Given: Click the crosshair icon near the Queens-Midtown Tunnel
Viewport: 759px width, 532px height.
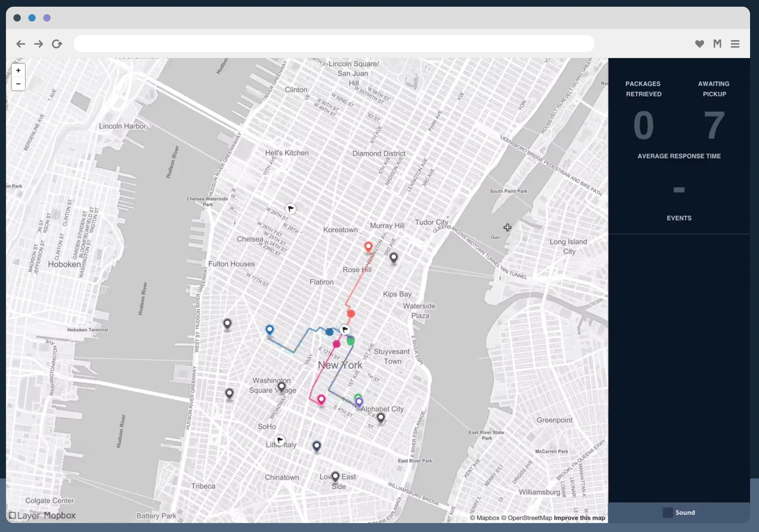Looking at the screenshot, I should coord(507,227).
